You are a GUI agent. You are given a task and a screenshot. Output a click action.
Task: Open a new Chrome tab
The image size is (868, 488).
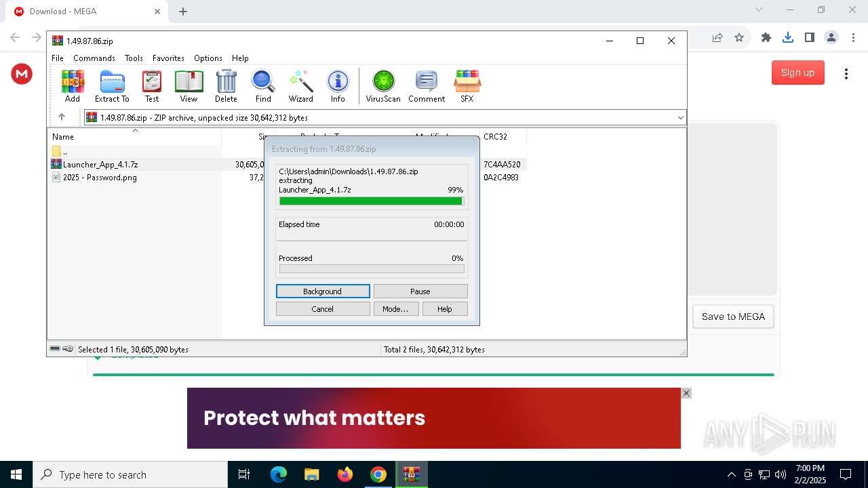click(183, 12)
